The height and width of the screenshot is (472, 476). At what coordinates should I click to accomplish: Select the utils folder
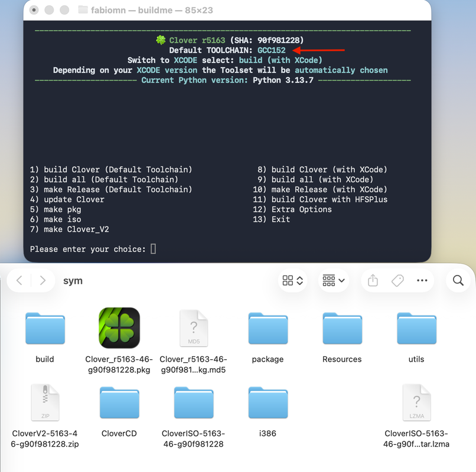click(416, 328)
